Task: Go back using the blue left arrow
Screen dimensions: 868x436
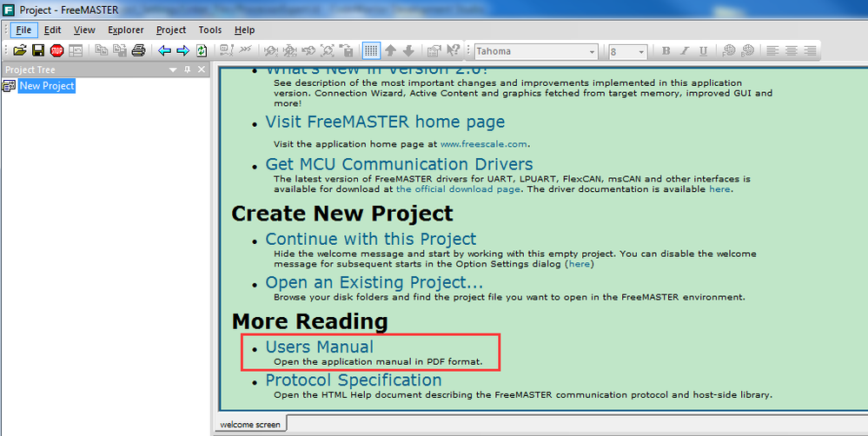Action: (164, 51)
